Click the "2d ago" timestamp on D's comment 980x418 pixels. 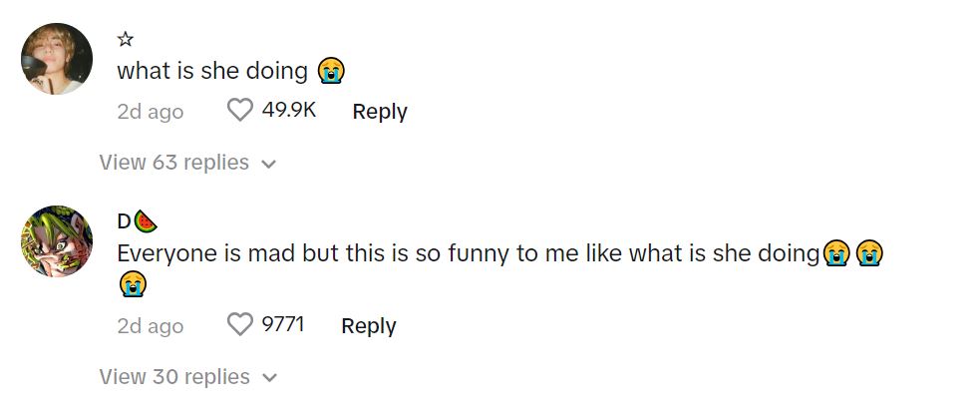(x=151, y=325)
